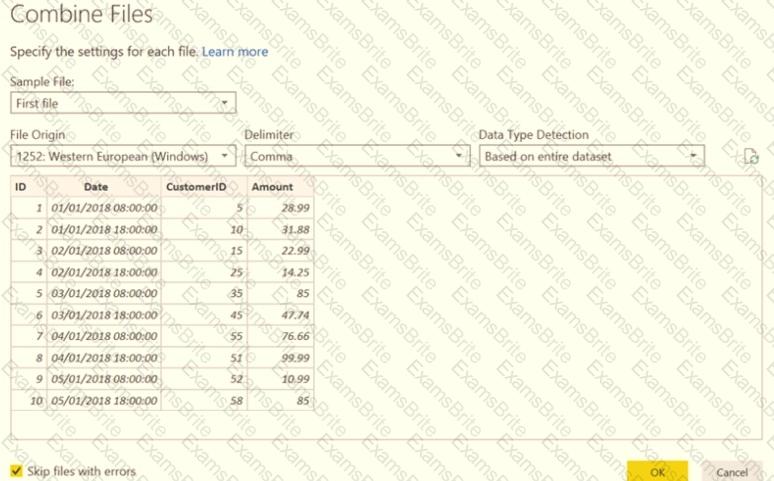Toggle Skip files with errors checkbox

pos(17,471)
